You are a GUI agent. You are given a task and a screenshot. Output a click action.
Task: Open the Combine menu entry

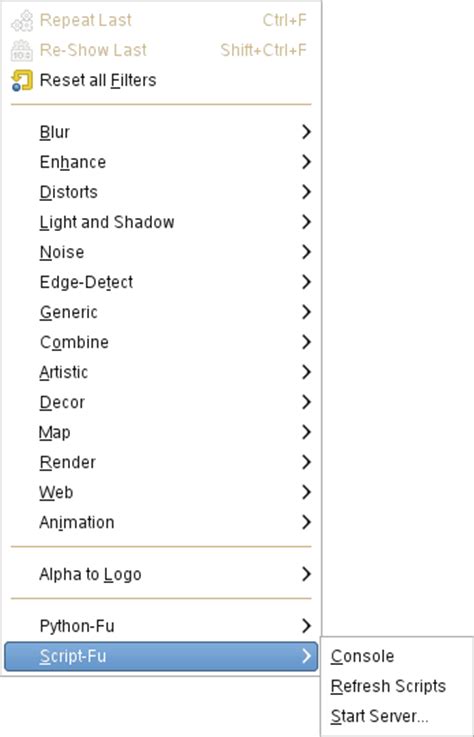tap(161, 342)
